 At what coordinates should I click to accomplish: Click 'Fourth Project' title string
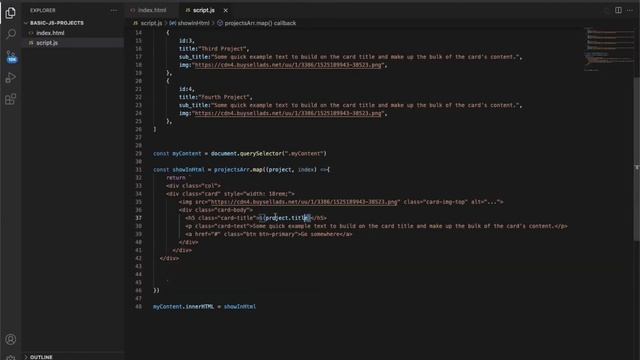point(224,97)
